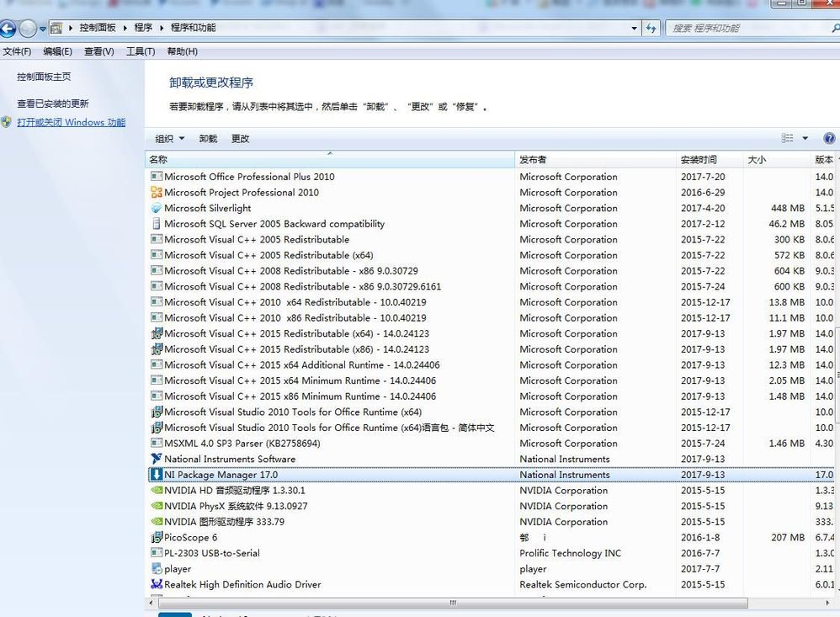Select the PL-2303 USB-to-Serial icon
The width and height of the screenshot is (840, 617).
(x=157, y=553)
